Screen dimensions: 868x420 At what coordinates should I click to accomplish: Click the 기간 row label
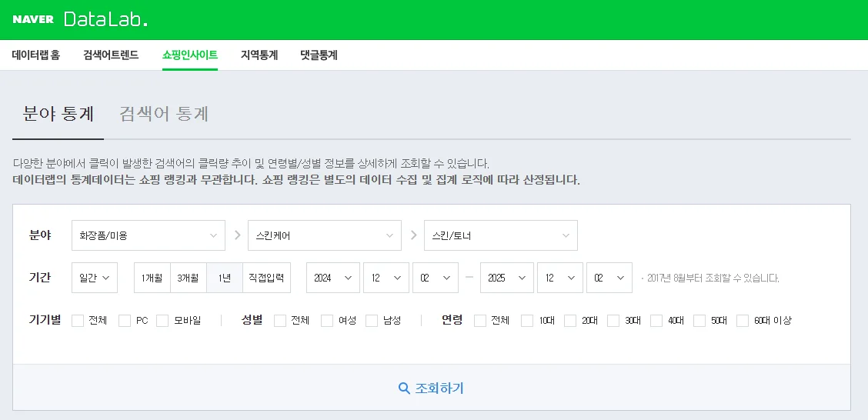click(40, 277)
